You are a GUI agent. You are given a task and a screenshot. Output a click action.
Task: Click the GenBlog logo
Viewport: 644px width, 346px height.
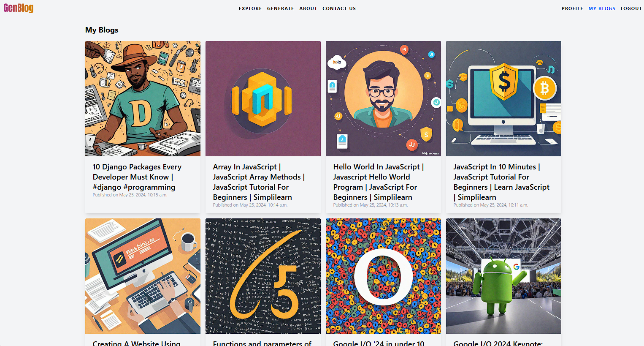click(x=19, y=8)
